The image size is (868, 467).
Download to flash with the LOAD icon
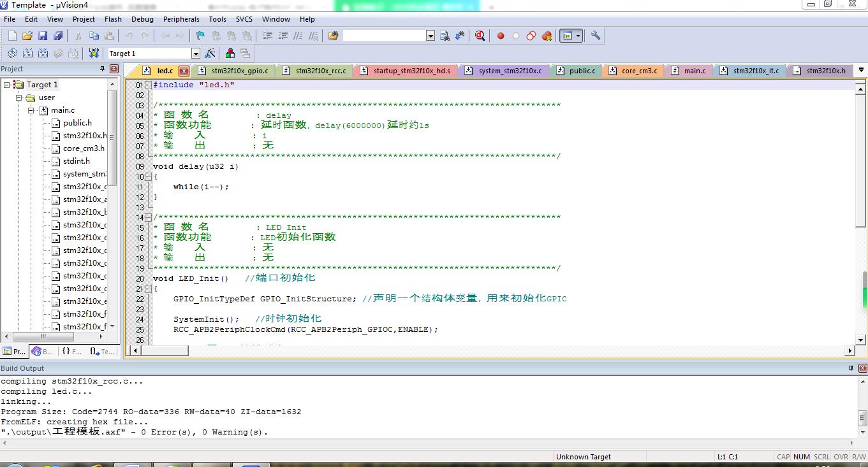pos(94,54)
